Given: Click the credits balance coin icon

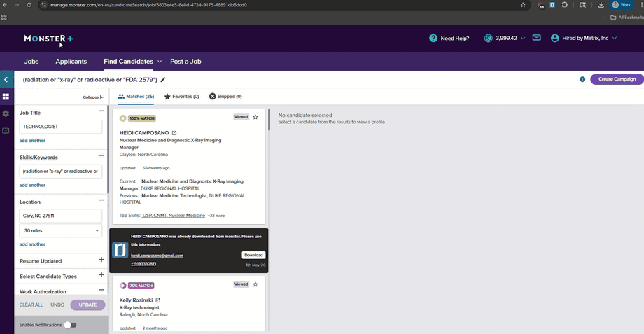Looking at the screenshot, I should [488, 39].
